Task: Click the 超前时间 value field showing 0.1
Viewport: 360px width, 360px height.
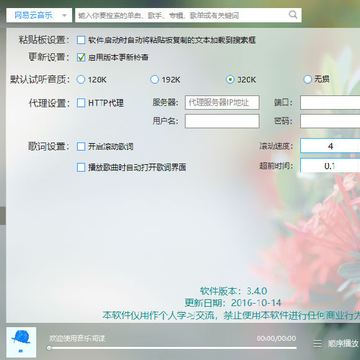Action: click(330, 166)
